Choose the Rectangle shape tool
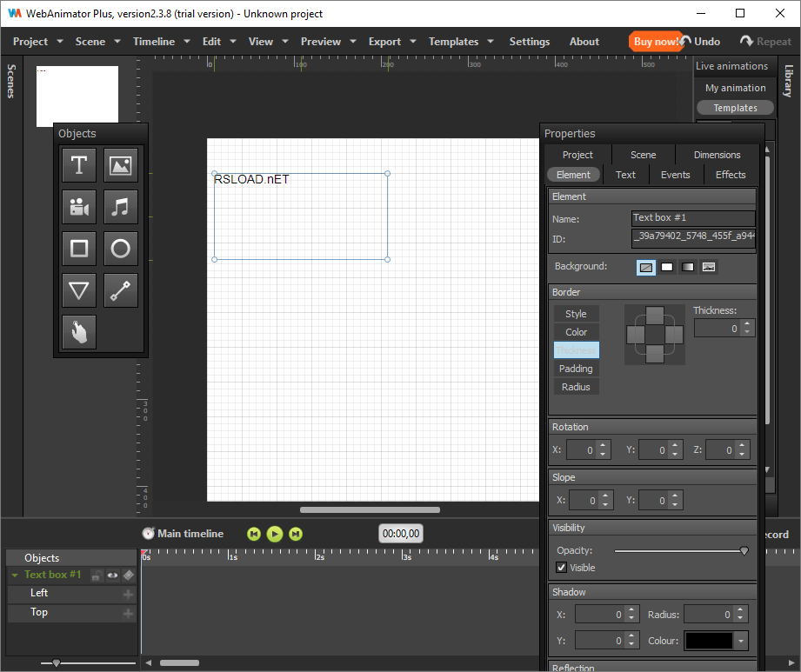801x672 pixels. (x=79, y=249)
